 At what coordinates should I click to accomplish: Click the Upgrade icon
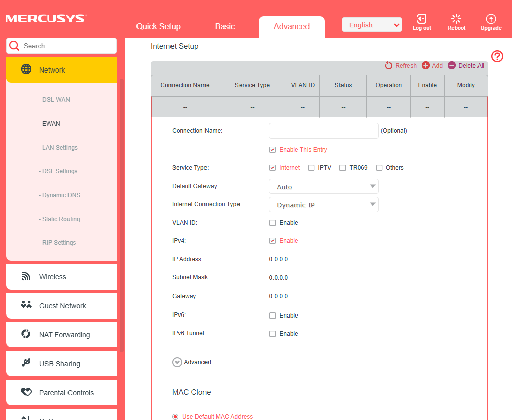[491, 19]
